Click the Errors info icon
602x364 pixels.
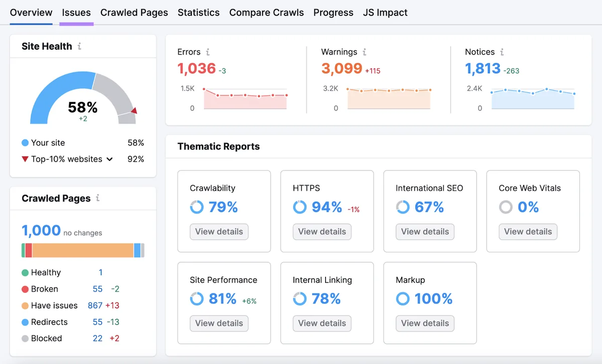click(208, 52)
